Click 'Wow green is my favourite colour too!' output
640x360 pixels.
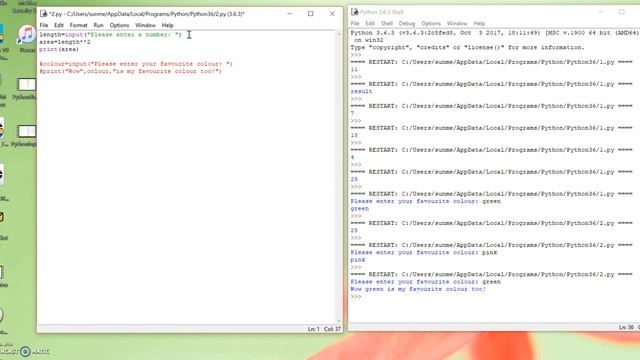(418, 289)
